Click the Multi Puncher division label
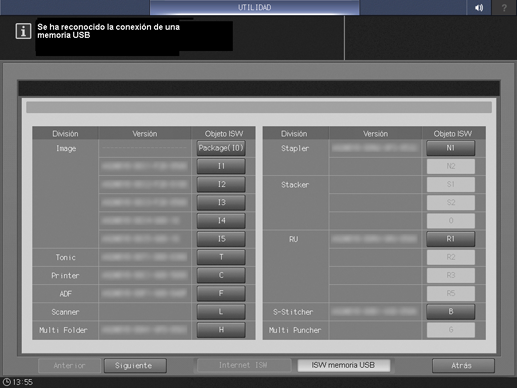The image size is (517, 388). tap(295, 330)
